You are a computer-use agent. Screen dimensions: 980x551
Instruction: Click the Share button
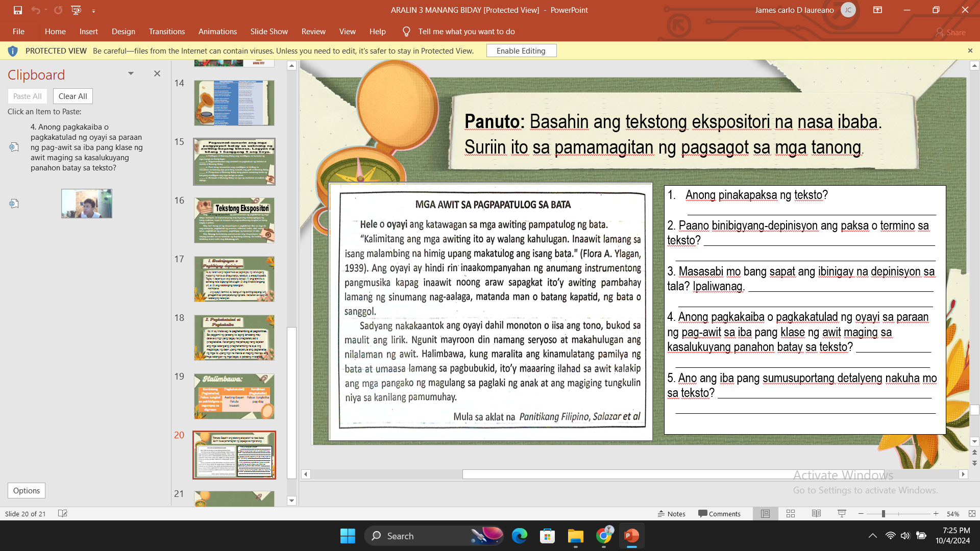(x=950, y=32)
